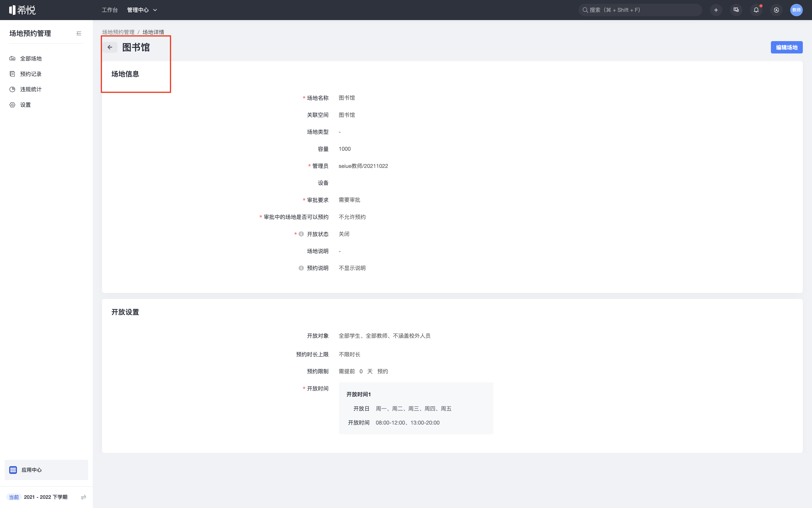Open the 教师 user avatar
The image size is (812, 508).
coord(796,10)
